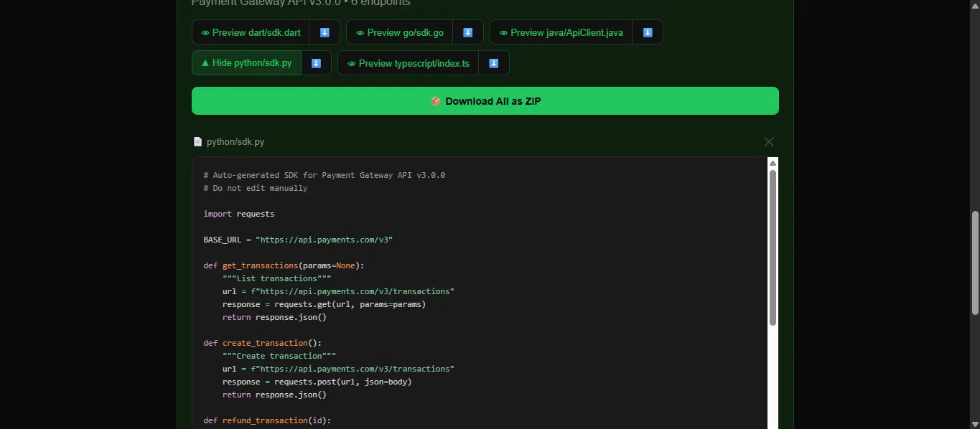Click the 'Create transaction' docstring

(279, 356)
